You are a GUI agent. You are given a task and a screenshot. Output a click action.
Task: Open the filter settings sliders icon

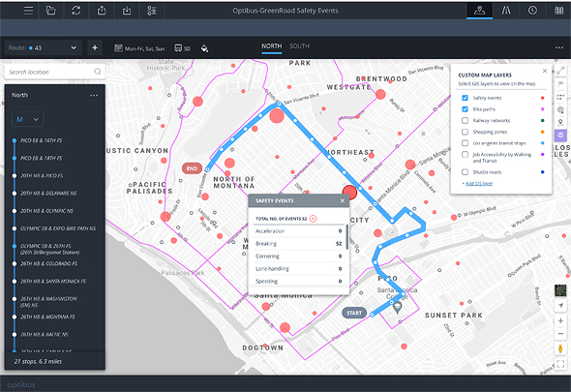pos(152,11)
